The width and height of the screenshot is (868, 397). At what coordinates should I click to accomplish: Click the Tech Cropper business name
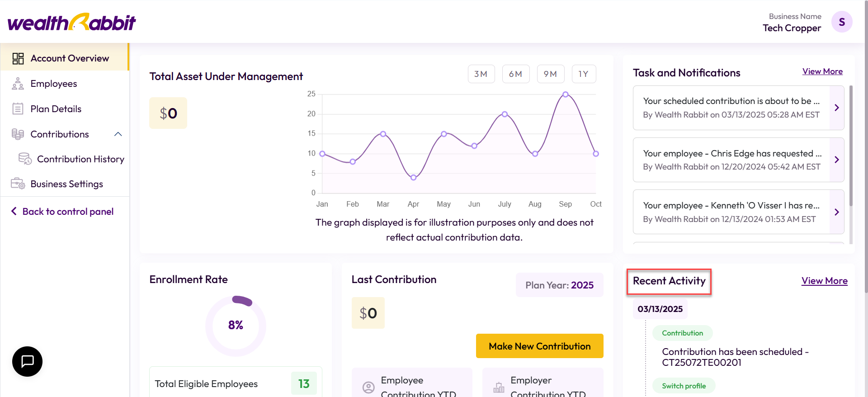792,28
